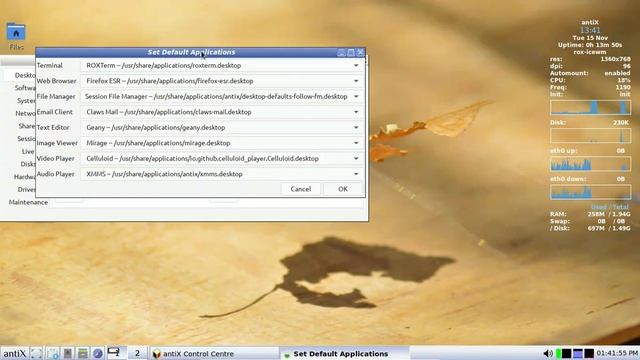Expand the File Manager application dropdown
This screenshot has height=360, width=640.
pos(356,96)
